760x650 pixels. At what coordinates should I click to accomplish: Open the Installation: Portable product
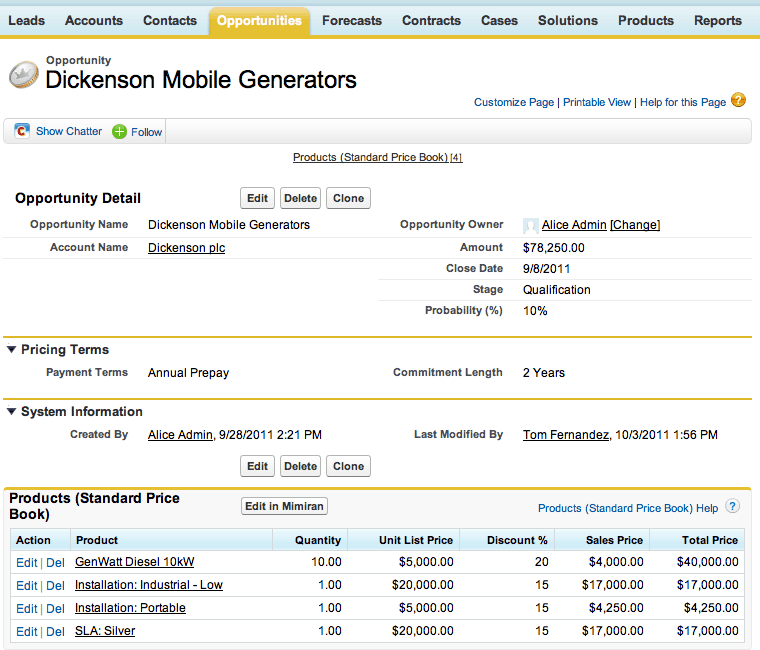[130, 608]
